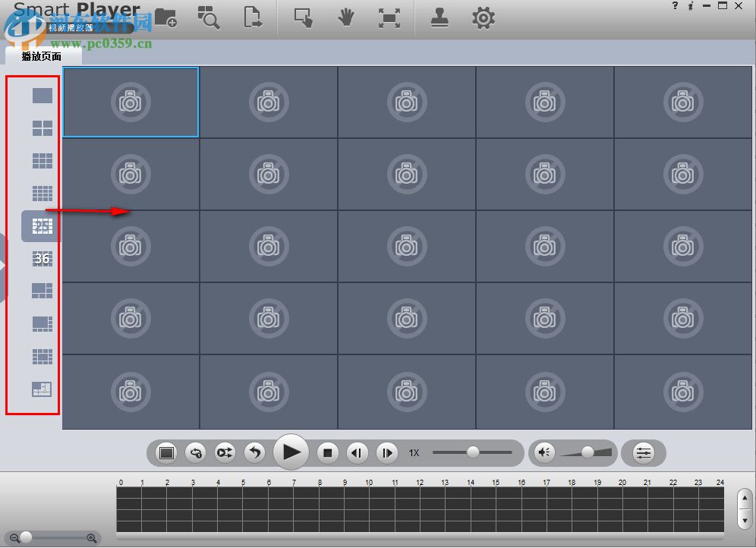
Task: Open image adjustment sliders button
Action: point(644,453)
